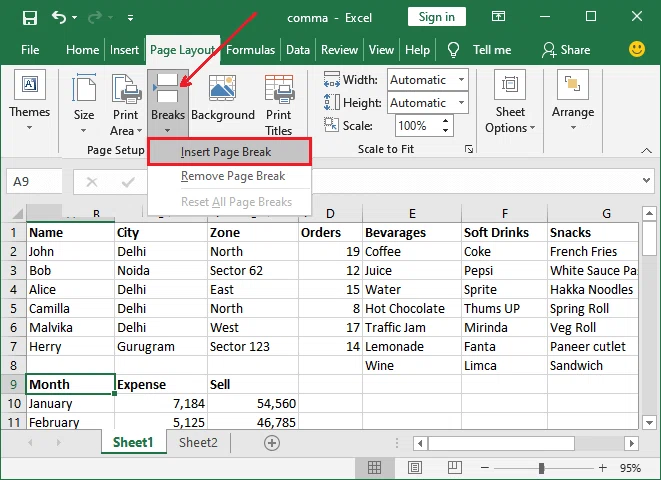Click the cell containing Hot Chocolate
The image size is (661, 480).
pyautogui.click(x=412, y=308)
